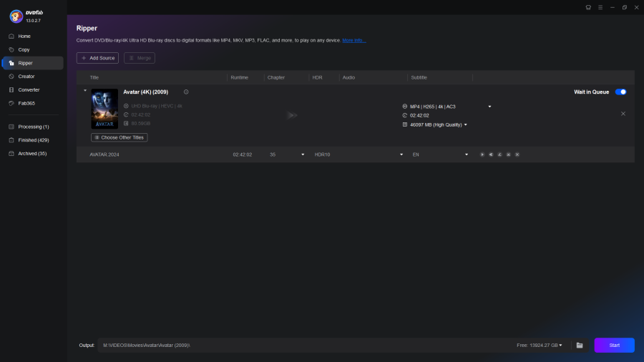Follow the More Info link
644x362 pixels.
coord(353,40)
